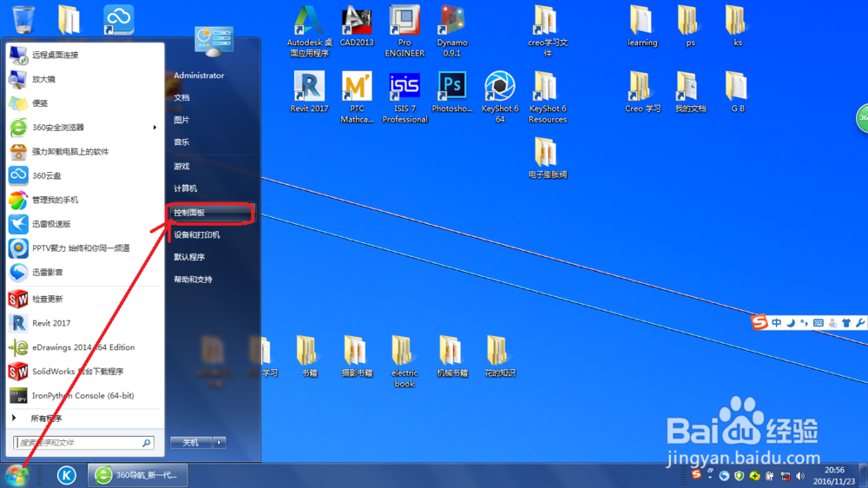Open the electric book folder
The image size is (868, 488).
coord(404,362)
